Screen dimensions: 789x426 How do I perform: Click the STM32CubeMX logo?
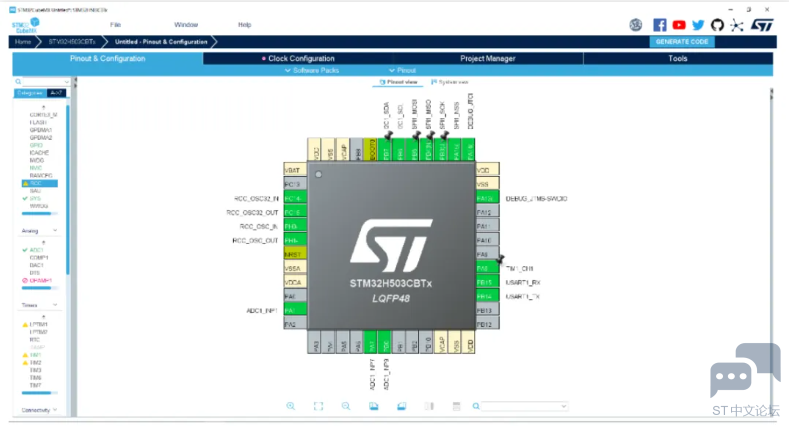pos(25,25)
